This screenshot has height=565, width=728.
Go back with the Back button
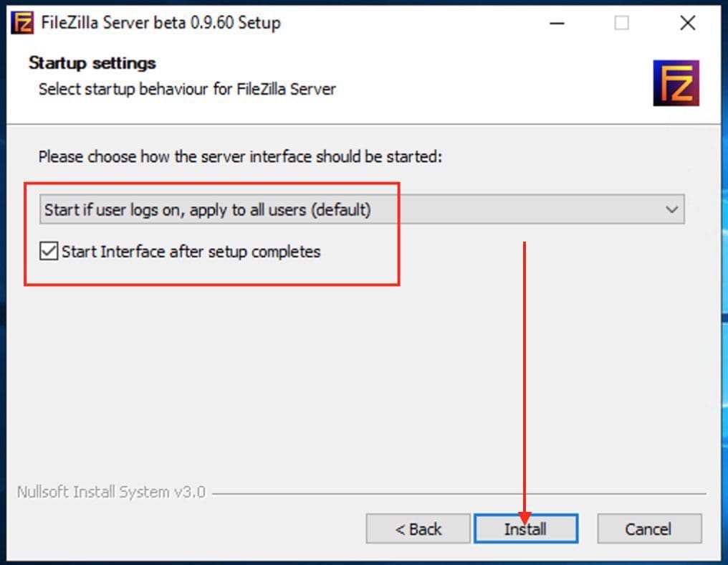tap(418, 528)
